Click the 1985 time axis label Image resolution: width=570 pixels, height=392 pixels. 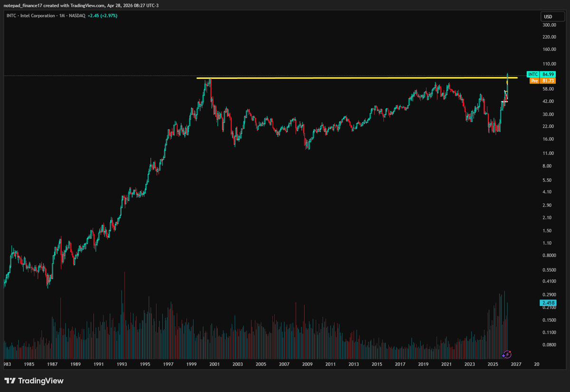(x=28, y=364)
